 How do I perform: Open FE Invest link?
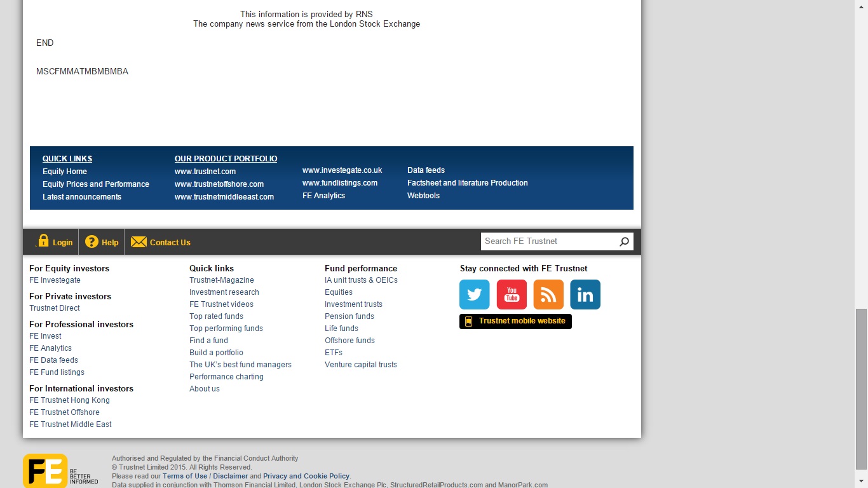[46, 336]
